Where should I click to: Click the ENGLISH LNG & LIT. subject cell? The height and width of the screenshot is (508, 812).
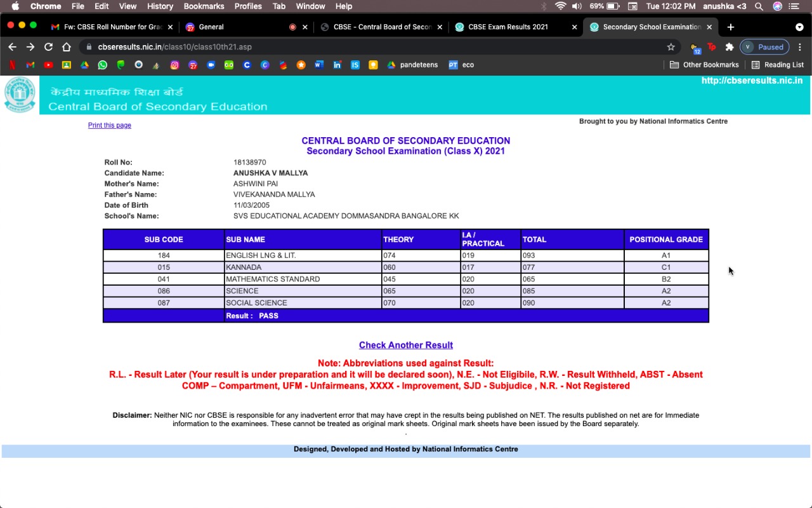point(303,255)
